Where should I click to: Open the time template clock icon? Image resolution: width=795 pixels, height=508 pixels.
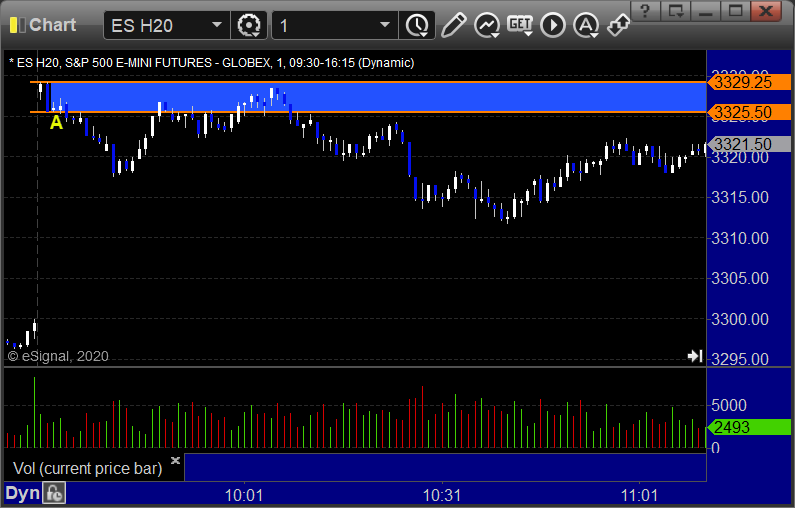click(x=417, y=25)
